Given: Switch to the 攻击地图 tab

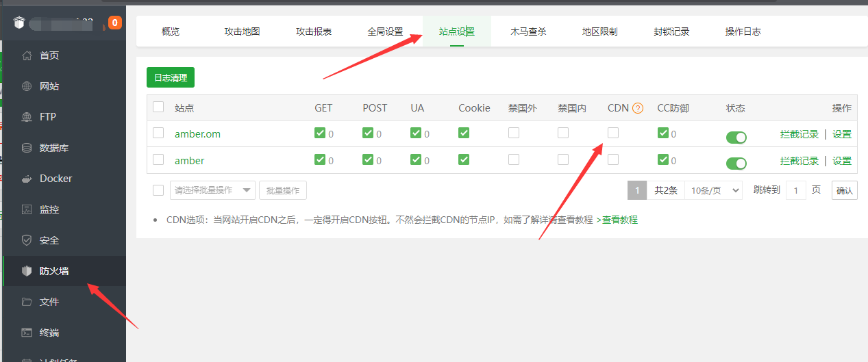Looking at the screenshot, I should 243,31.
